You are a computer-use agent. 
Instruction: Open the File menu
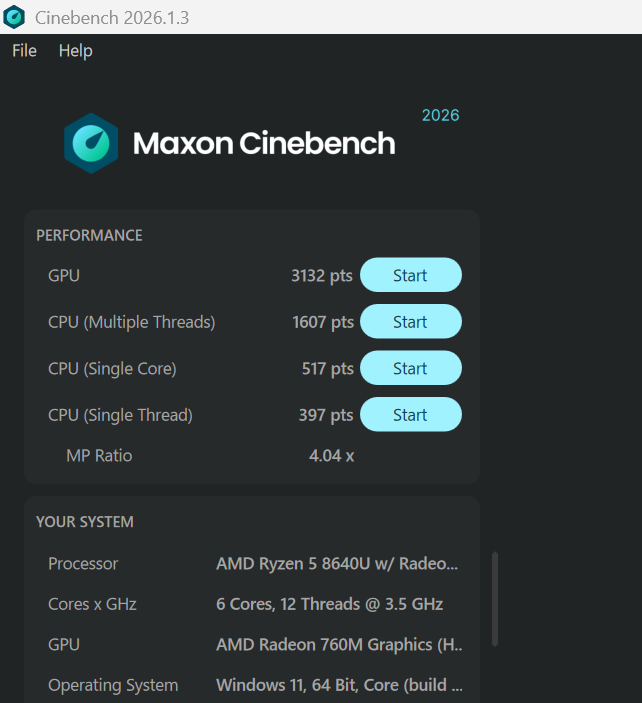point(24,50)
